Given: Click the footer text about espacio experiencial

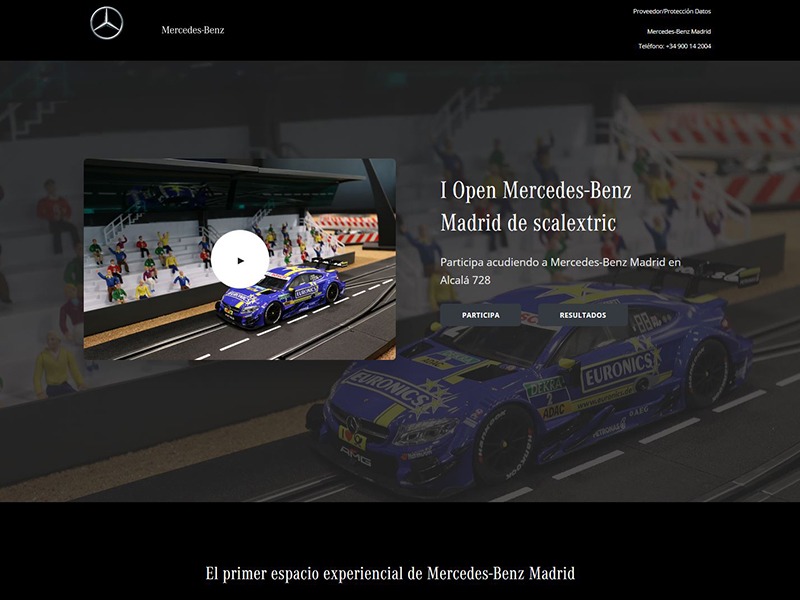Looking at the screenshot, I should click(x=392, y=574).
